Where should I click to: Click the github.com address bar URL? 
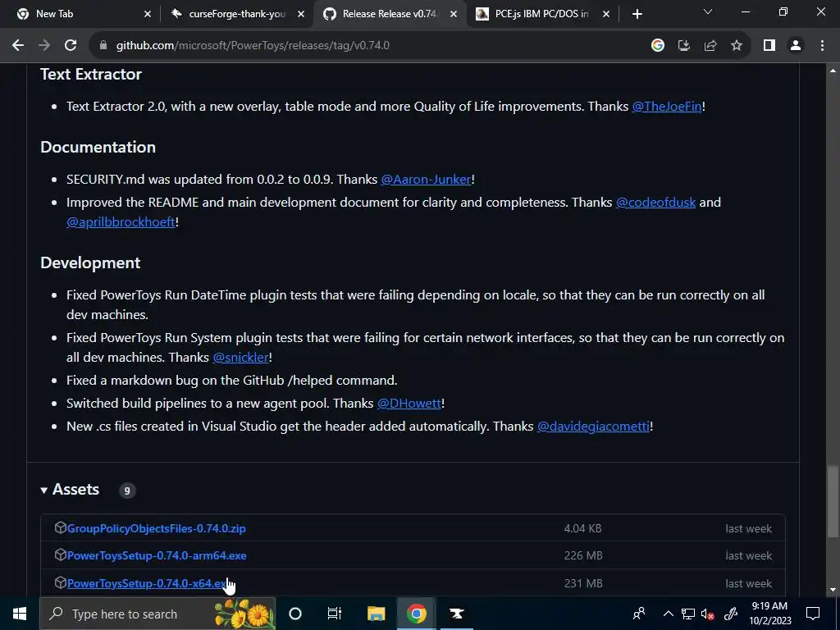click(x=253, y=46)
